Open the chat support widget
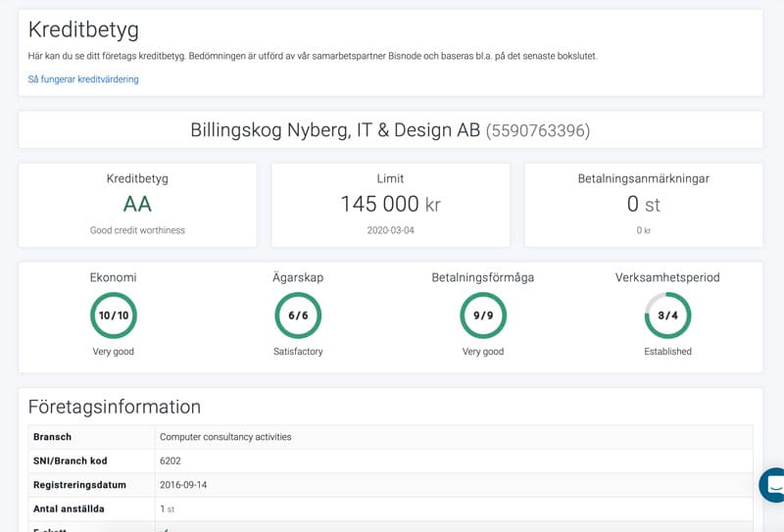Viewport: 784px width, 532px height. click(x=773, y=484)
